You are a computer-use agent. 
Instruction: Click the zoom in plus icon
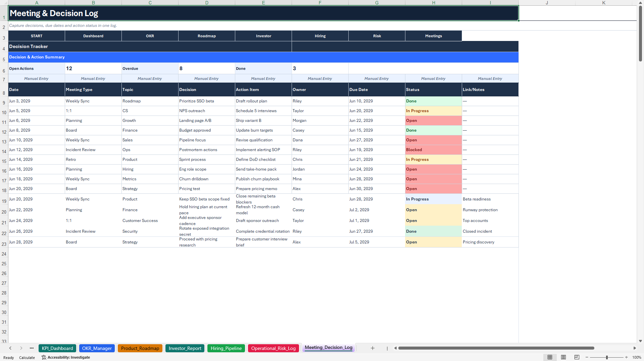pyautogui.click(x=626, y=357)
